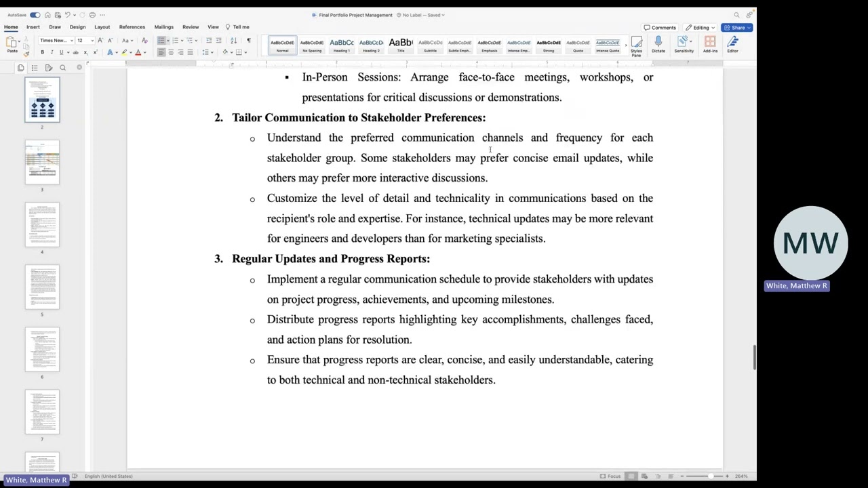
Task: Toggle the AutoSave switch
Action: tap(35, 15)
